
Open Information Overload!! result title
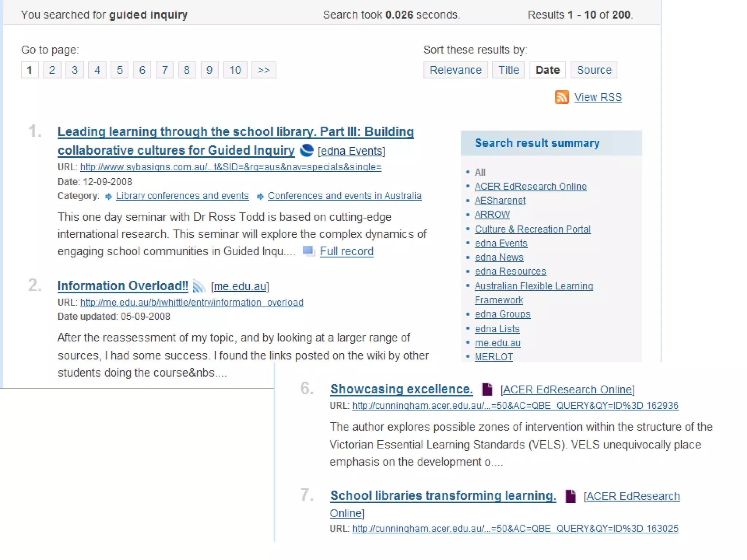coord(123,286)
